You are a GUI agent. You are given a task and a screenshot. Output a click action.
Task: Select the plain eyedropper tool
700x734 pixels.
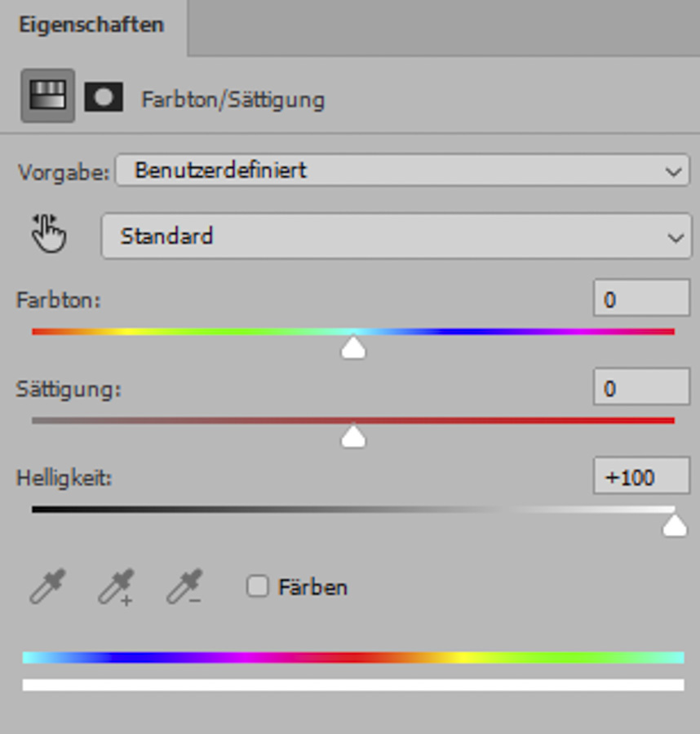pyautogui.click(x=47, y=587)
